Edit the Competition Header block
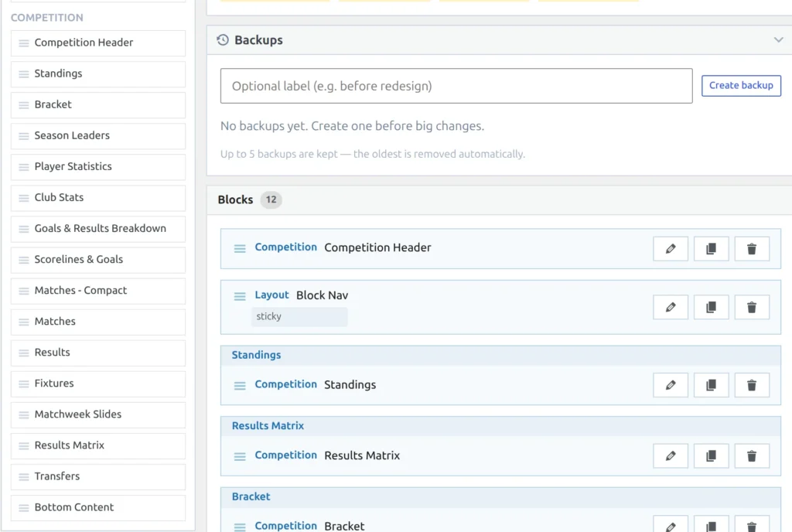 coord(671,248)
